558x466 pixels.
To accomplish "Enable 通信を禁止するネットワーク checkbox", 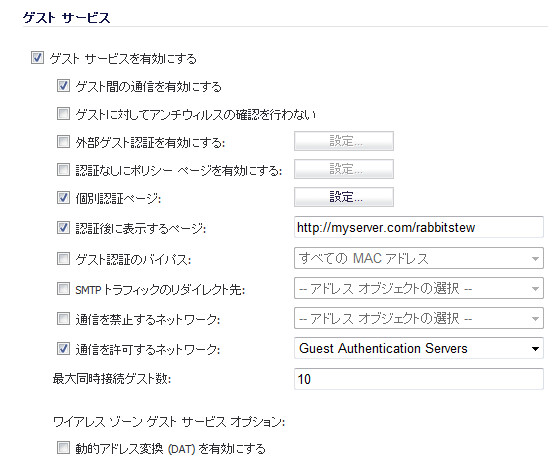I will coord(63,318).
